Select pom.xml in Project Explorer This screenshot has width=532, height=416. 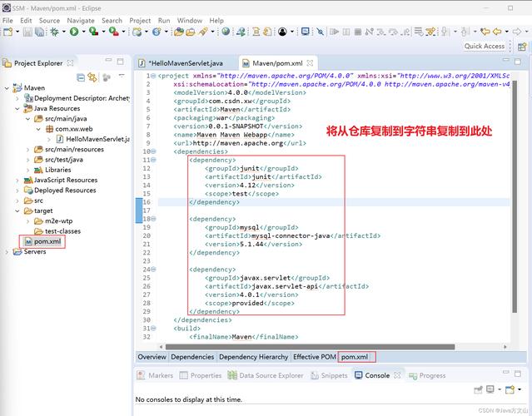click(42, 241)
